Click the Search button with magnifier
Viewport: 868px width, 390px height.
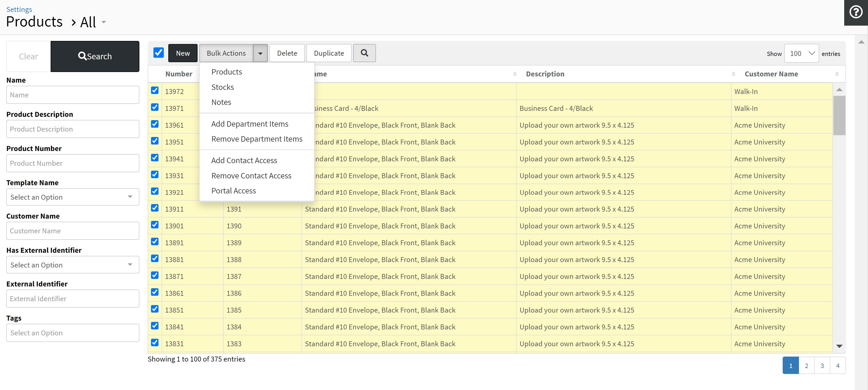click(x=95, y=56)
